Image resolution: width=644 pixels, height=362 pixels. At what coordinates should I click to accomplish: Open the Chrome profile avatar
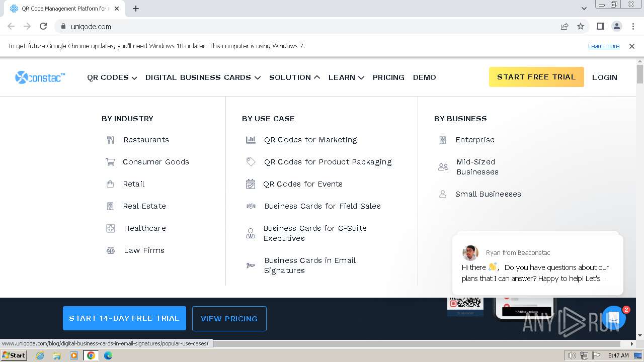pos(616,26)
